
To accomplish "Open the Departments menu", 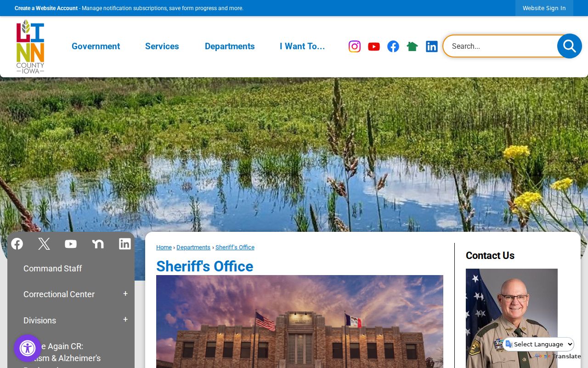I will [230, 46].
